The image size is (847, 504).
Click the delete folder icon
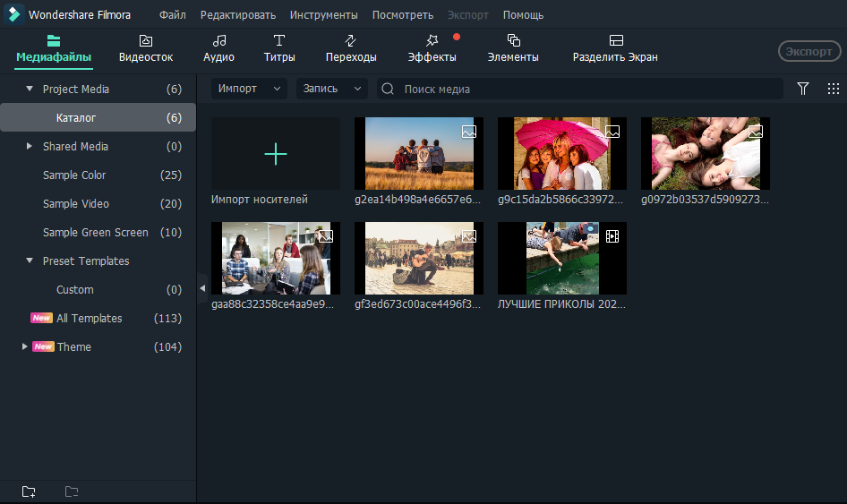coord(72,491)
